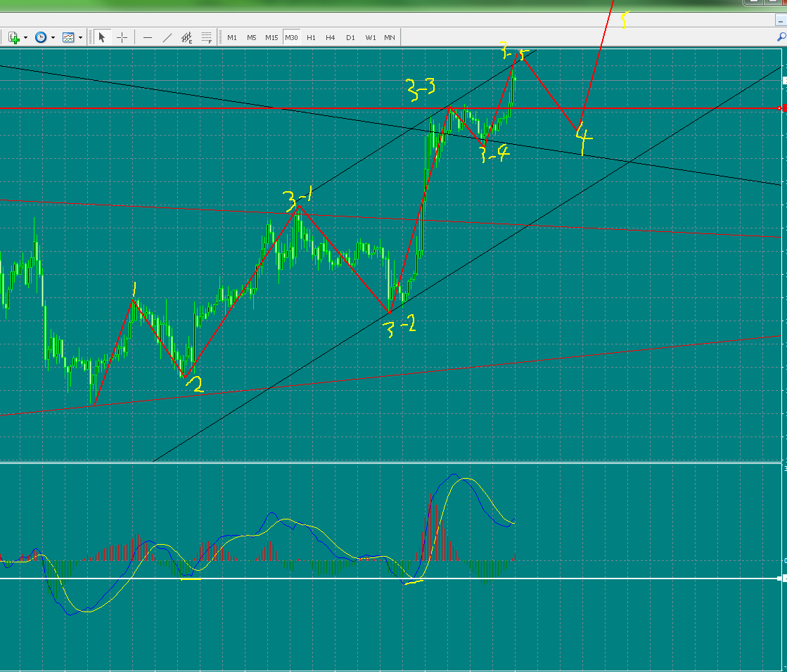Open the chart Templates icon

(x=68, y=38)
